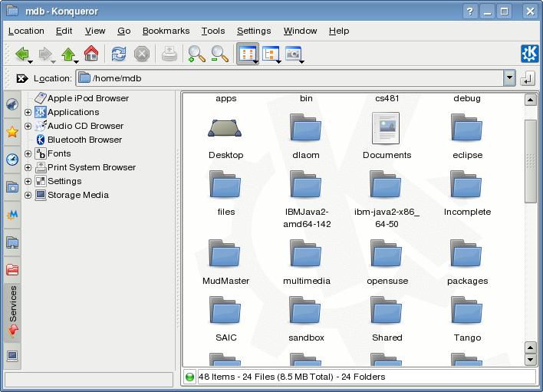Screen dimensions: 543x392
Task: Expand the Applications tree node
Action: pyautogui.click(x=28, y=112)
